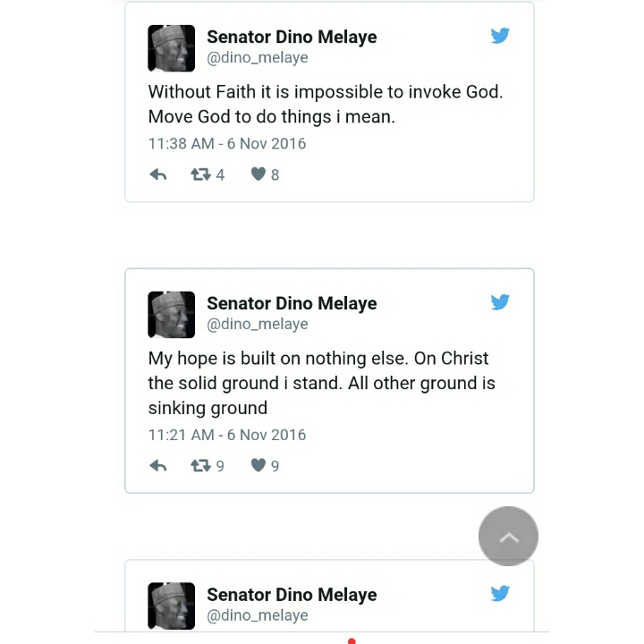
Task: Open profile picture on first tweet
Action: pyautogui.click(x=171, y=47)
